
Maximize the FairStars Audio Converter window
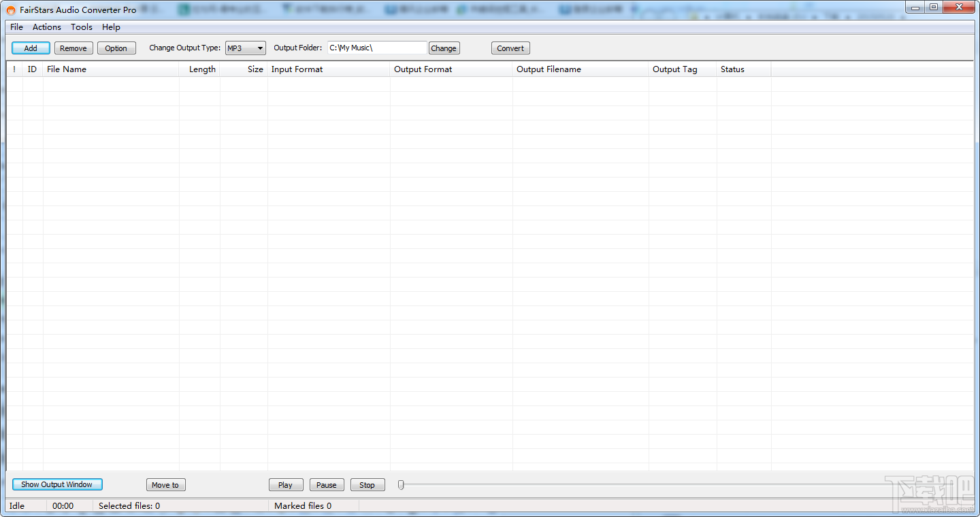pos(934,7)
